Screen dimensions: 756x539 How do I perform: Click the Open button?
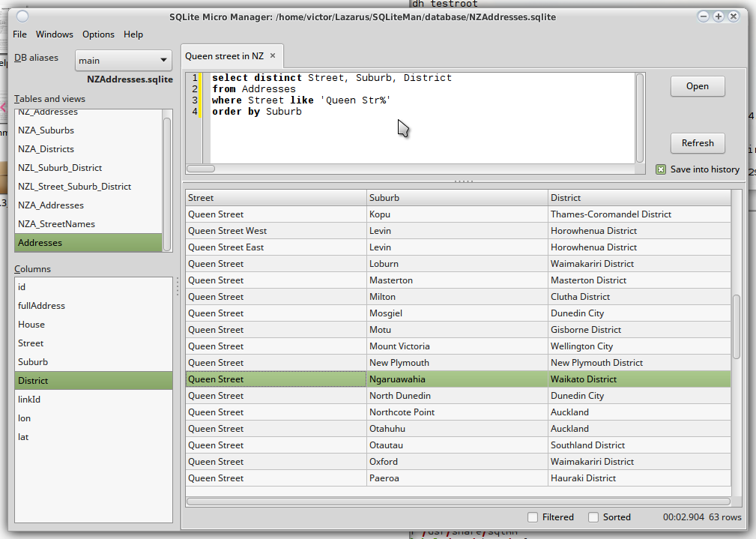(x=697, y=86)
